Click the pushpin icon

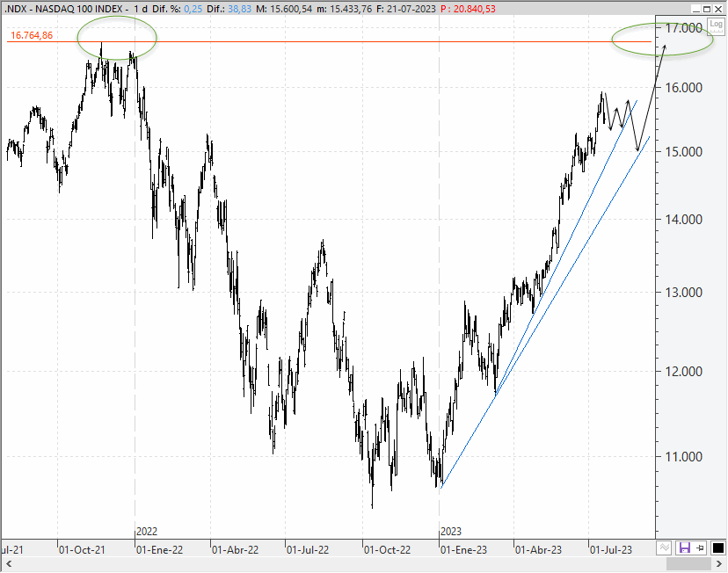tap(701, 548)
